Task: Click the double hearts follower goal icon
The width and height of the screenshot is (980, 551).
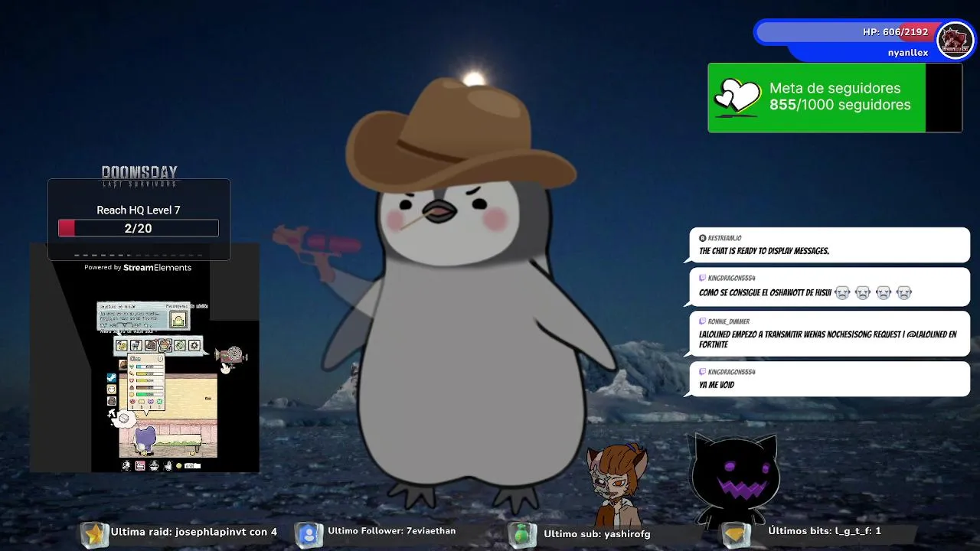Action: pos(737,97)
